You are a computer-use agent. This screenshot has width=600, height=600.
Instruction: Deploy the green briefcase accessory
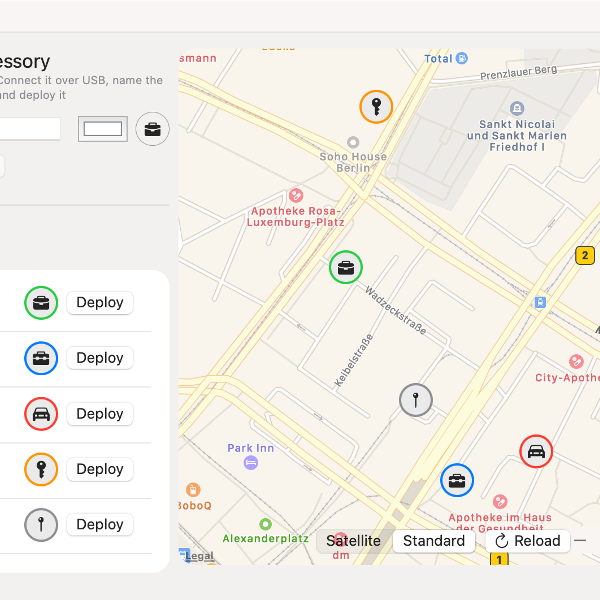[x=100, y=303]
